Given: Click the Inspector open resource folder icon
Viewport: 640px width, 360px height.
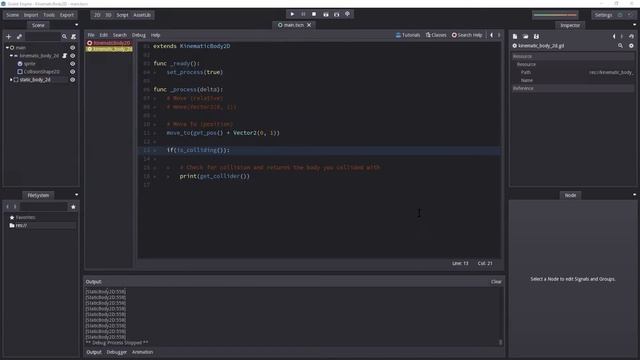Looking at the screenshot, I should point(526,36).
